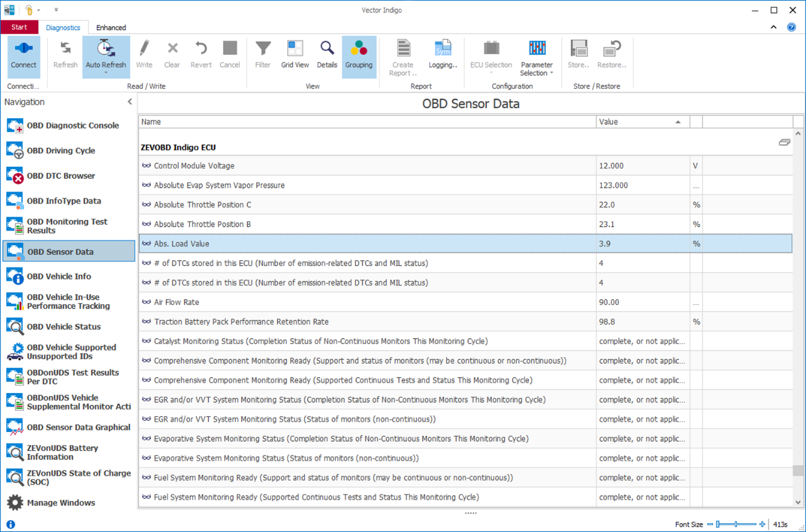806x532 pixels.
Task: Open the Auto Refresh dropdown arrow
Action: click(106, 73)
